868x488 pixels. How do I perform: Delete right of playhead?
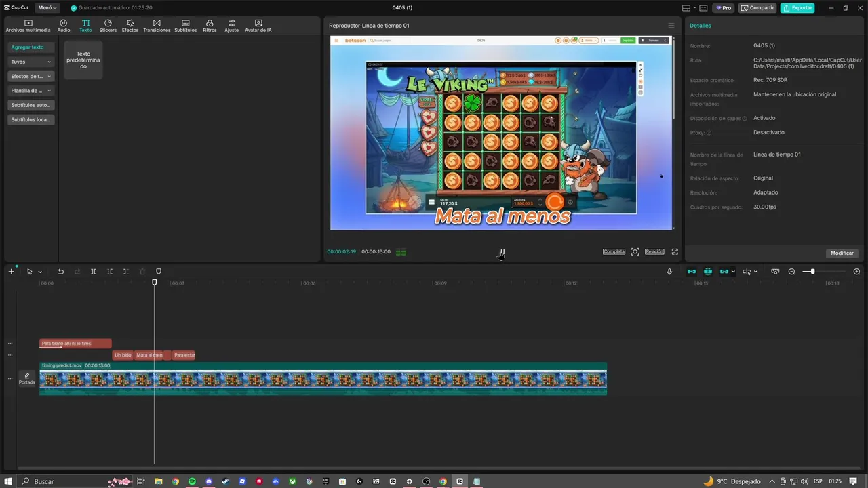125,272
